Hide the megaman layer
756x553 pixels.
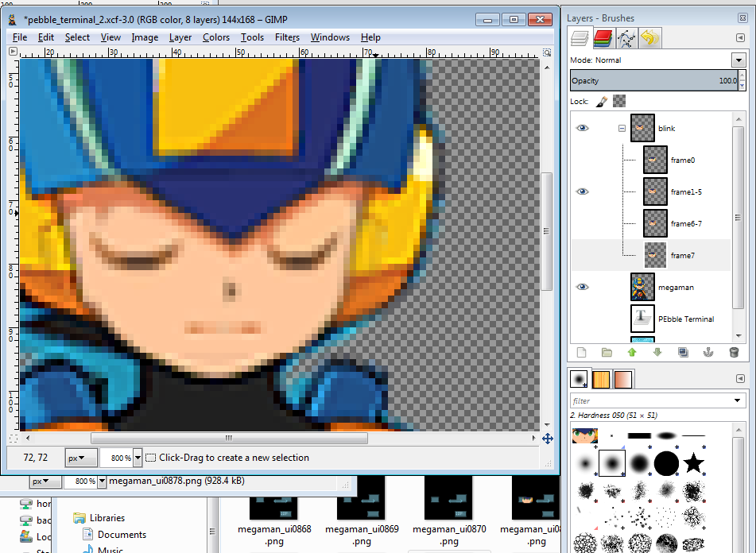click(x=583, y=287)
